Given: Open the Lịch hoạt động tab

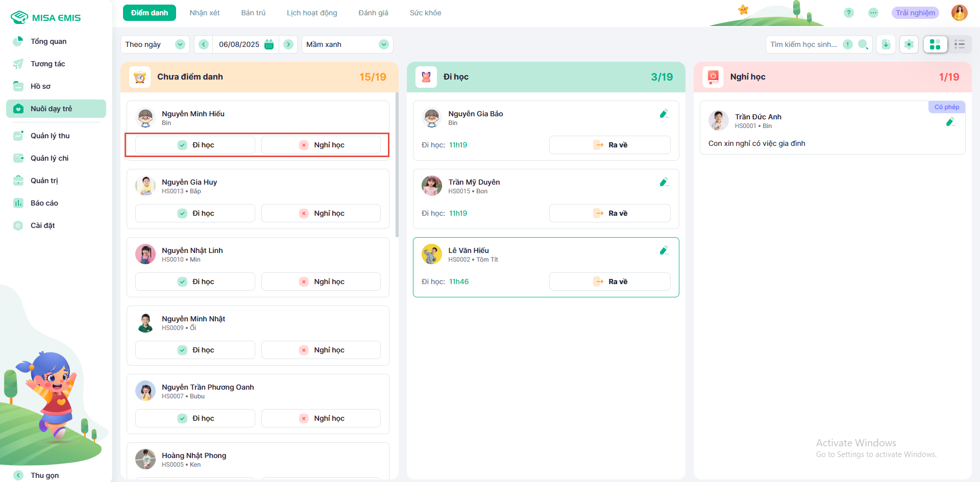Looking at the screenshot, I should tap(312, 13).
